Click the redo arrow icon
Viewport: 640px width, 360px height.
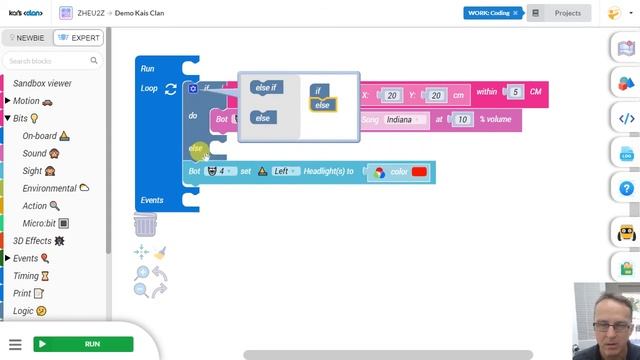pos(159,290)
